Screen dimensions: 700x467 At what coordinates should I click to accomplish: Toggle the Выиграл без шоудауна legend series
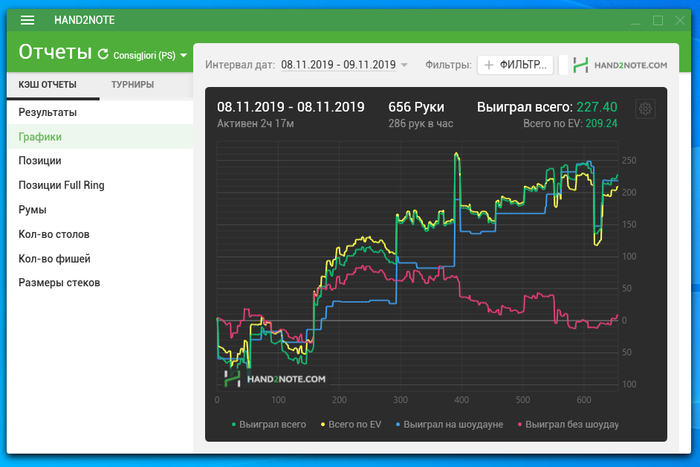(x=568, y=424)
